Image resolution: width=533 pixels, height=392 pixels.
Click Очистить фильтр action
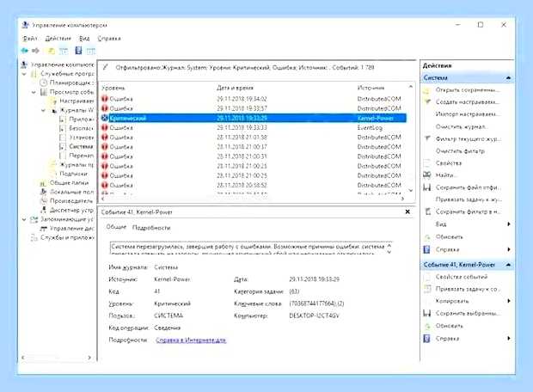(x=460, y=150)
